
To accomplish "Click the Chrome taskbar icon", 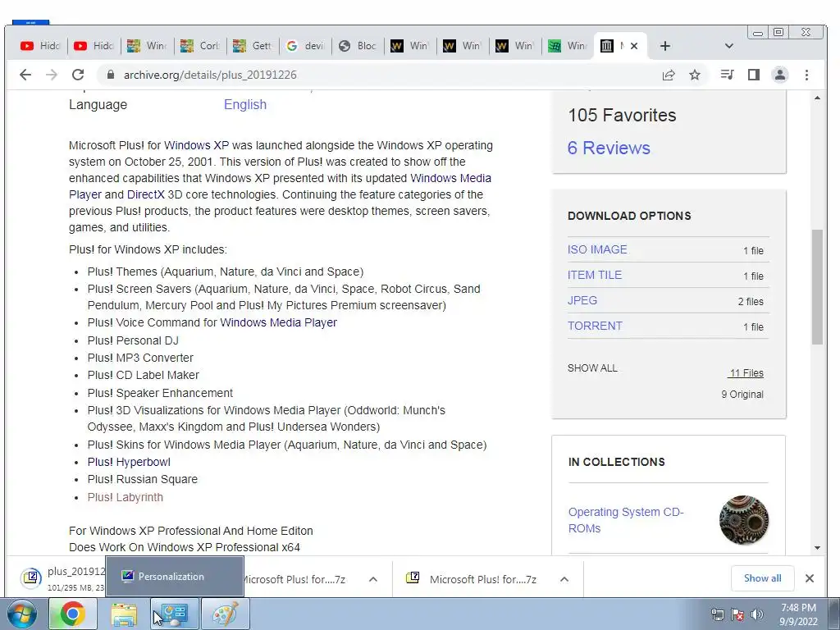I will (72, 614).
